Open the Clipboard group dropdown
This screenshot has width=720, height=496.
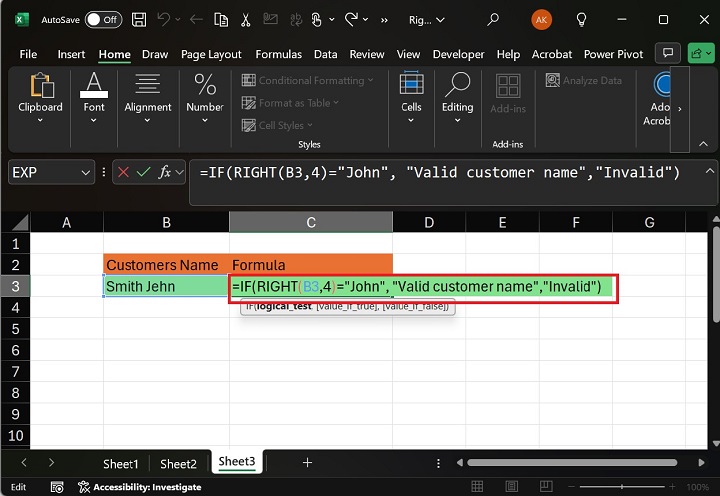coord(40,121)
